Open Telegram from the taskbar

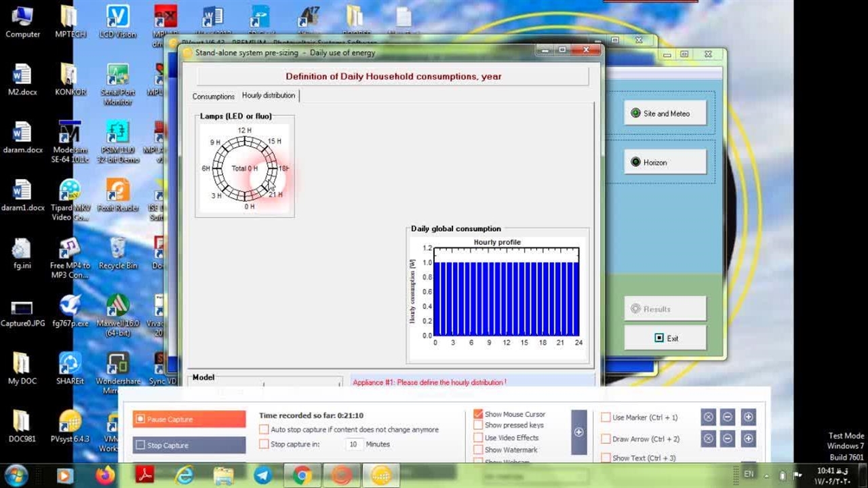click(x=263, y=476)
